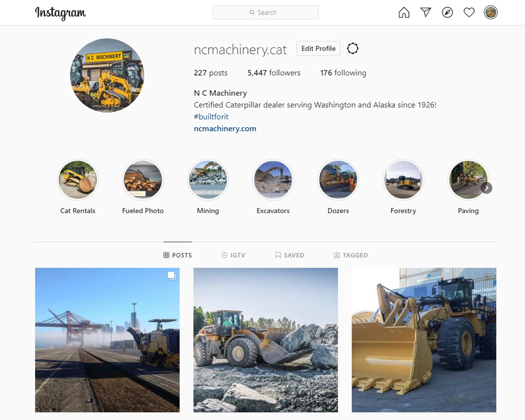This screenshot has height=420, width=525.
Task: Switch to the POSTS tab
Action: (178, 255)
